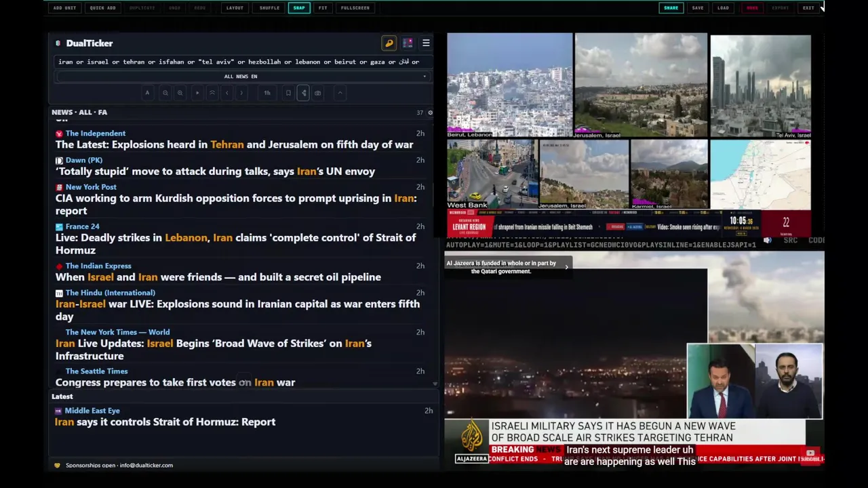Click the zoom out magnifier icon
The height and width of the screenshot is (488, 868).
click(165, 93)
